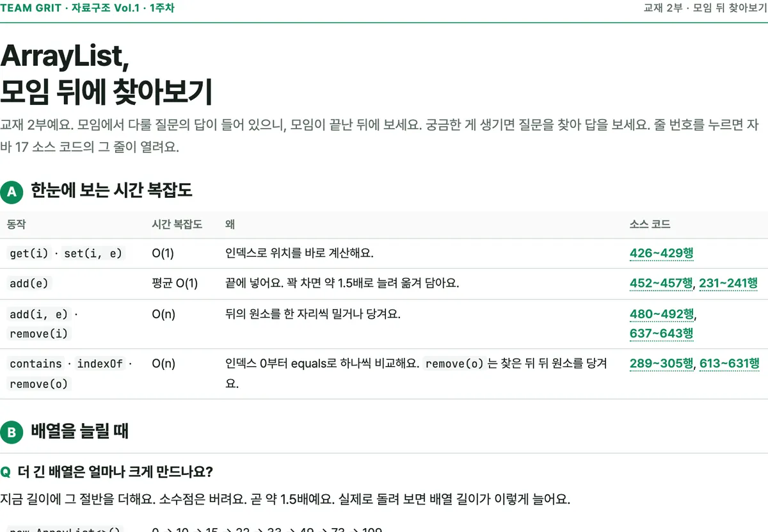The width and height of the screenshot is (768, 532).
Task: Click the text 끝에 넣어요. 꽉 차면 약 1.5배로
Action: (x=342, y=283)
